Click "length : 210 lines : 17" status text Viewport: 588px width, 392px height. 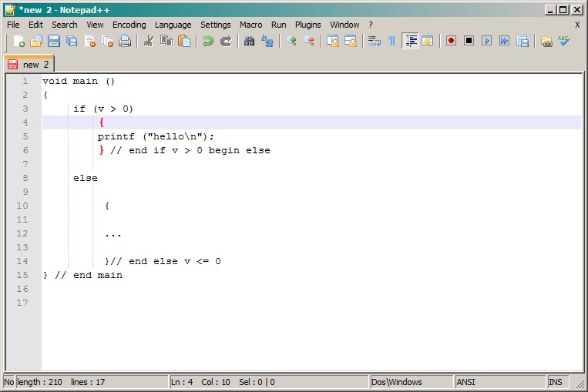[x=61, y=382]
